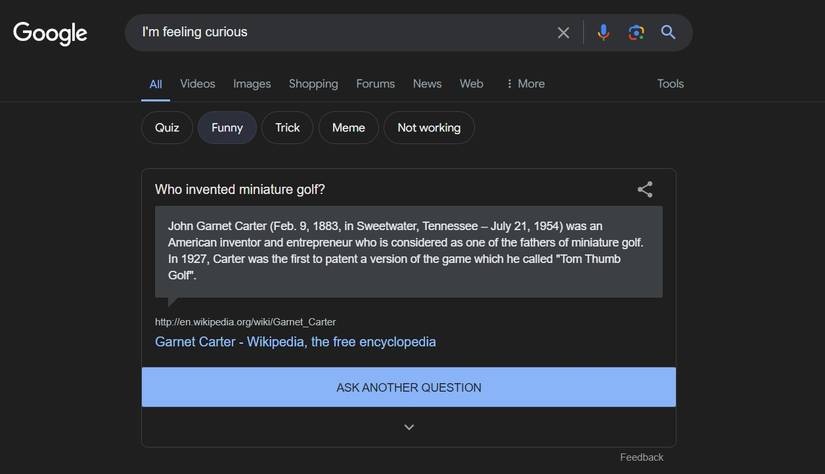
Task: Open the Tools options
Action: coord(670,84)
